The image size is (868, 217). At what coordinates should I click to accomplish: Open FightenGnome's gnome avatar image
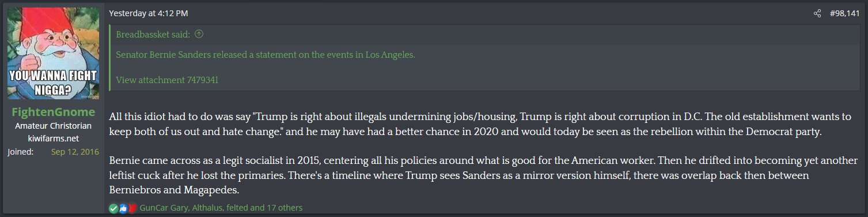(53, 53)
